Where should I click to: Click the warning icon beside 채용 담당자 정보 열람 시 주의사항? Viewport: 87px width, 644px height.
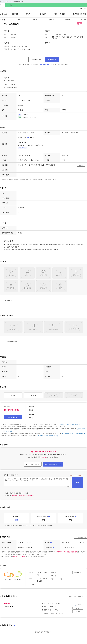tap(32, 451)
